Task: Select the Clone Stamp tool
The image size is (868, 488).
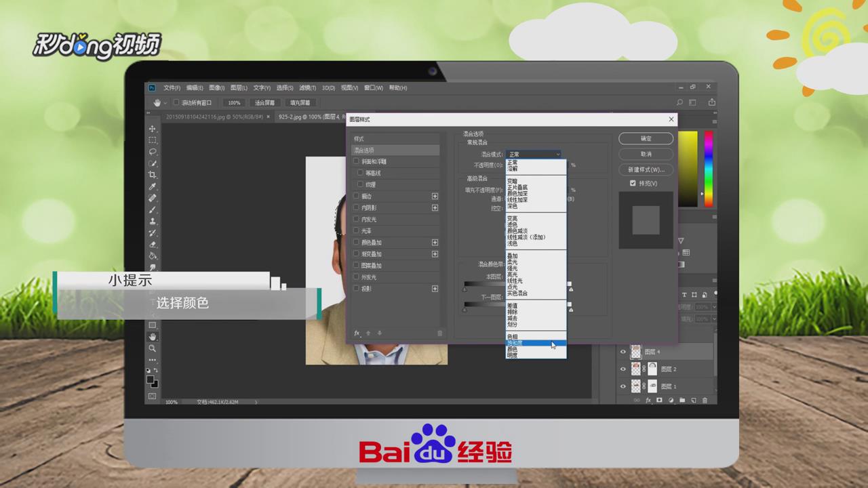Action: coord(153,221)
